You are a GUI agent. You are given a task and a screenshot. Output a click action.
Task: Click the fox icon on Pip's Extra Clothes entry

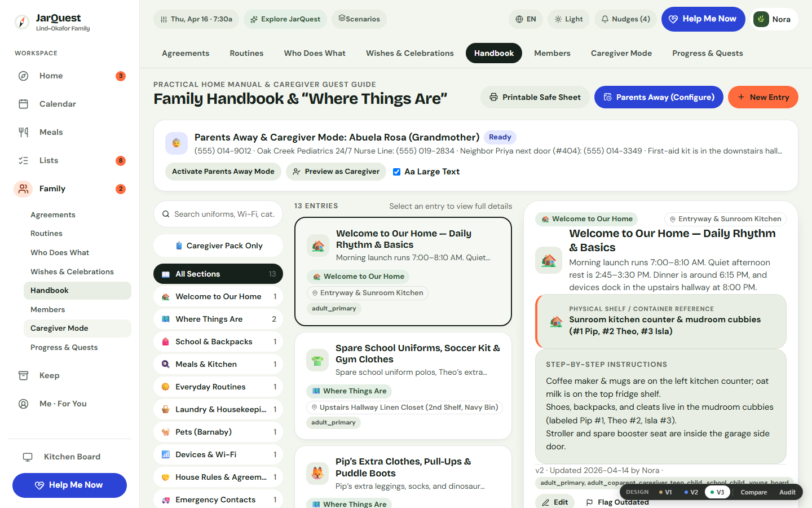pos(317,474)
